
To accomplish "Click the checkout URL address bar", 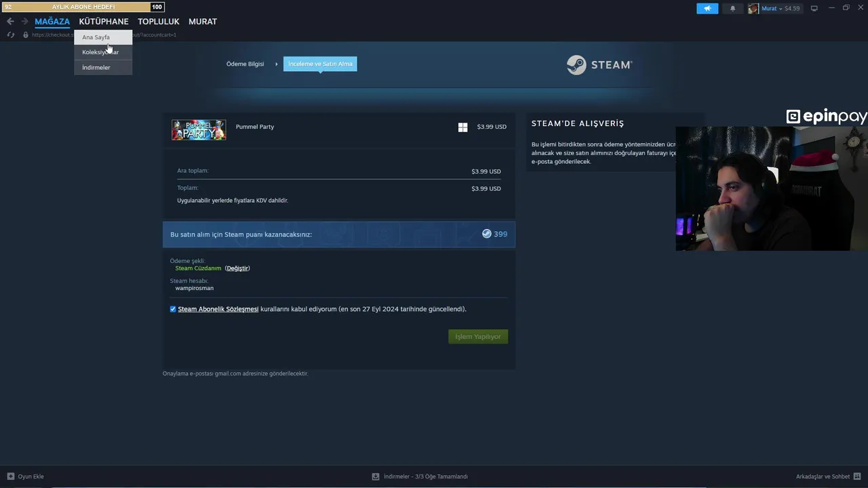I will [x=104, y=35].
